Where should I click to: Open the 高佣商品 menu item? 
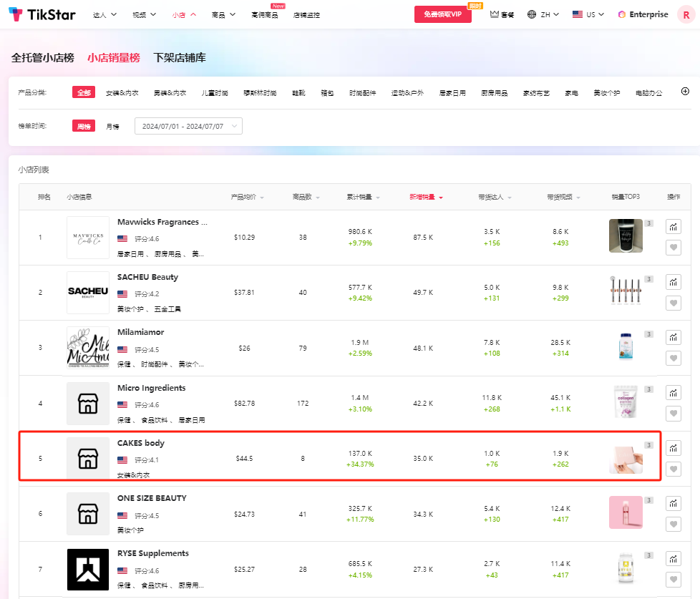264,15
